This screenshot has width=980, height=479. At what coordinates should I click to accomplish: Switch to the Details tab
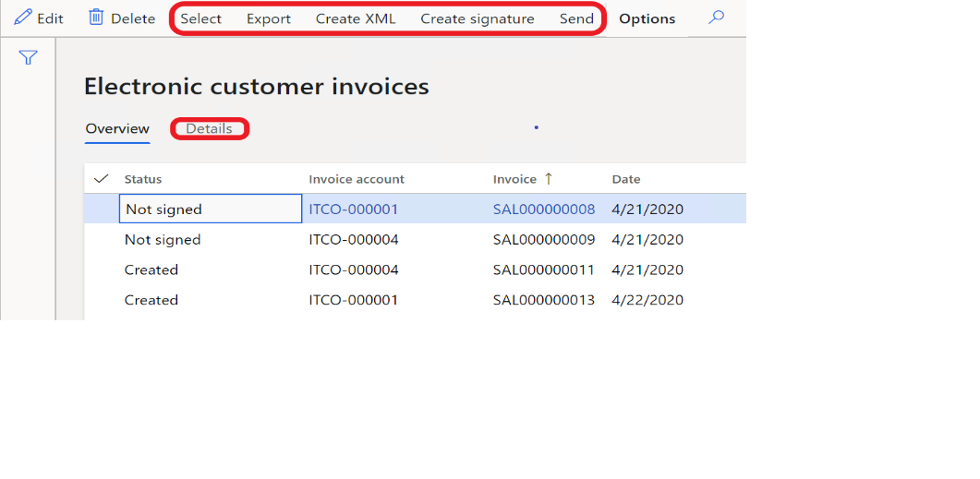[x=210, y=128]
